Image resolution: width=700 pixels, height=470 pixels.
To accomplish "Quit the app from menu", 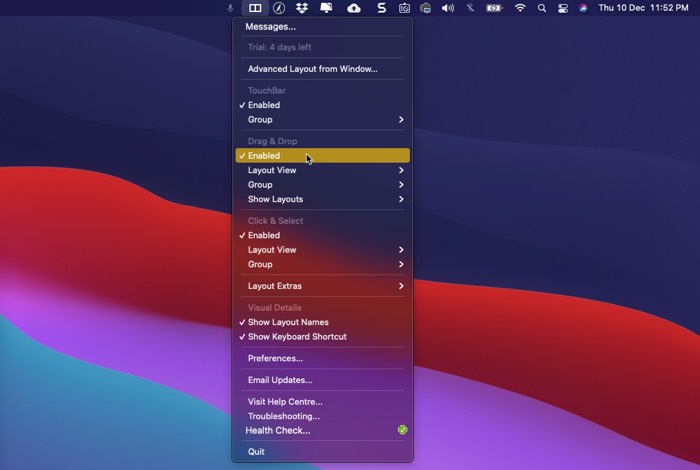I will coord(322,452).
